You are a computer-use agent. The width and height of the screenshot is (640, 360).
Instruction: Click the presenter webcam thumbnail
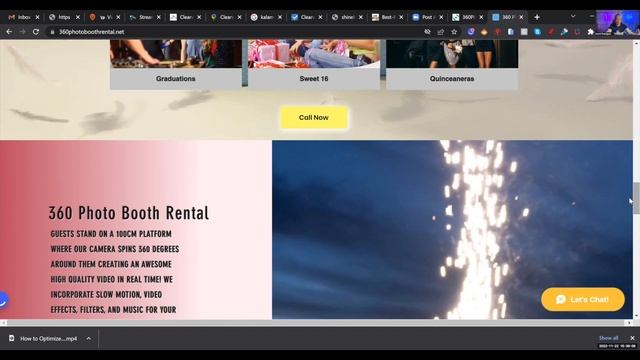tap(618, 23)
